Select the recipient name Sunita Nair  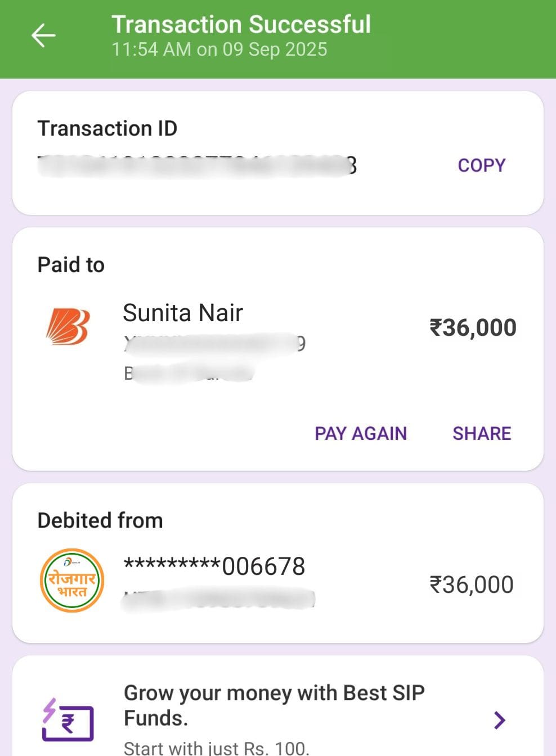(183, 313)
